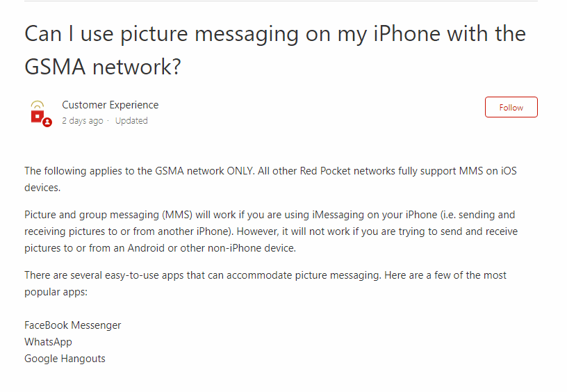Viewport: 567px width, 392px height.
Task: Click the "Updated" label near the timestamp
Action: (131, 121)
